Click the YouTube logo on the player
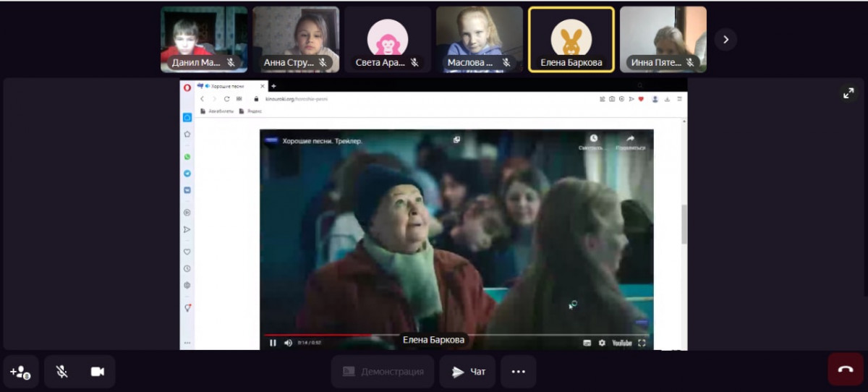The image size is (868, 392). click(622, 343)
